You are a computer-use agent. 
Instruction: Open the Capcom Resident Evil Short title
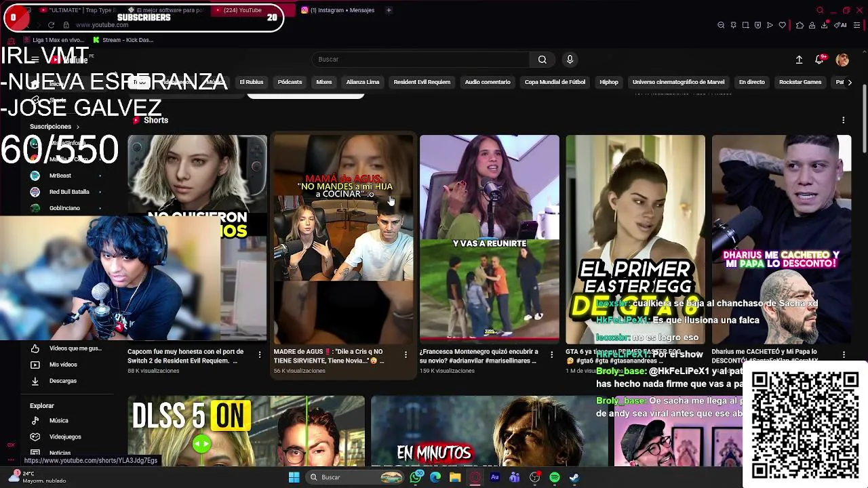coord(185,356)
